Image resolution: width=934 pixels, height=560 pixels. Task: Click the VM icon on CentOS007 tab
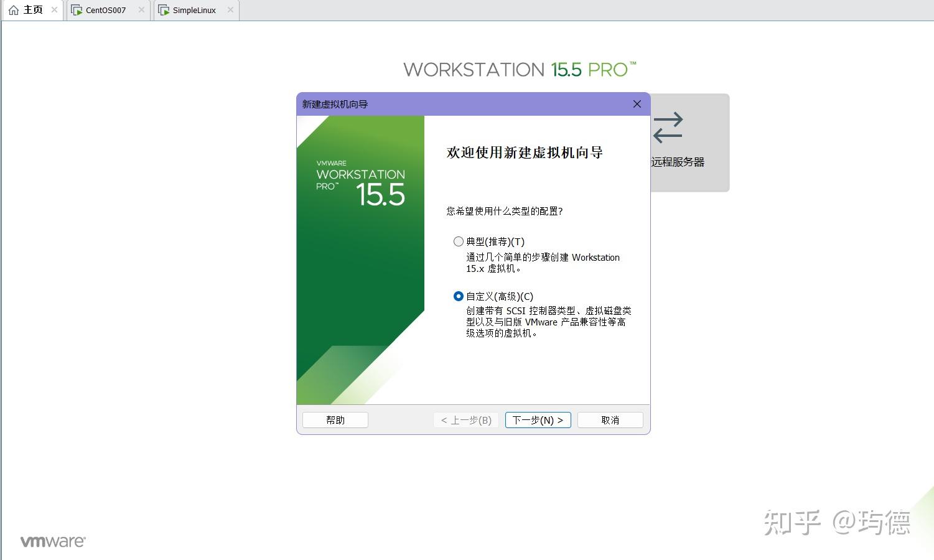tap(77, 11)
